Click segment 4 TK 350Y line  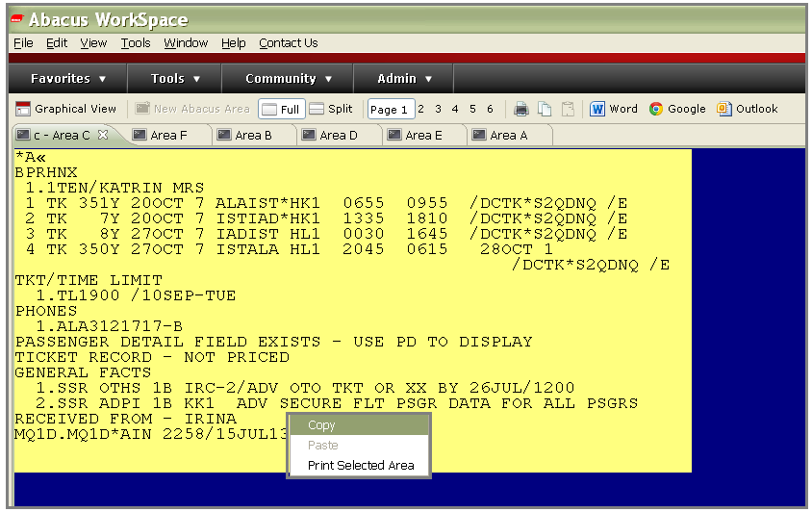(290, 249)
